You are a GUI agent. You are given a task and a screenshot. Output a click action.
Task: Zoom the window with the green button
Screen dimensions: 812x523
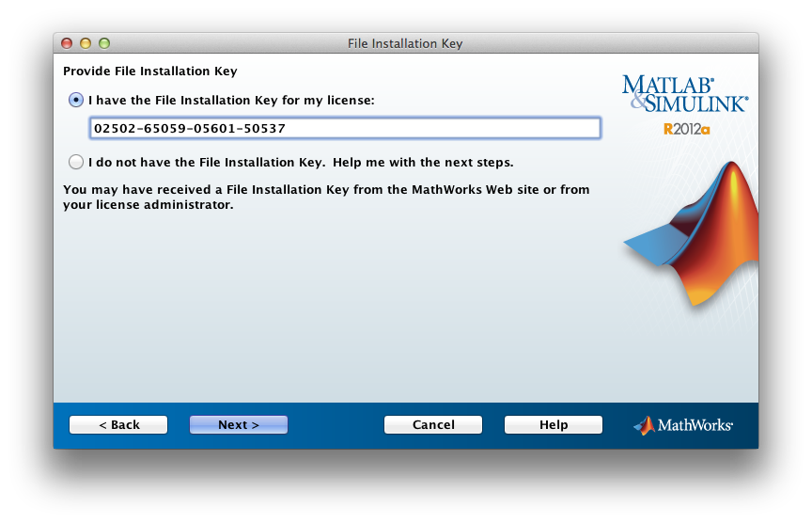(x=104, y=43)
